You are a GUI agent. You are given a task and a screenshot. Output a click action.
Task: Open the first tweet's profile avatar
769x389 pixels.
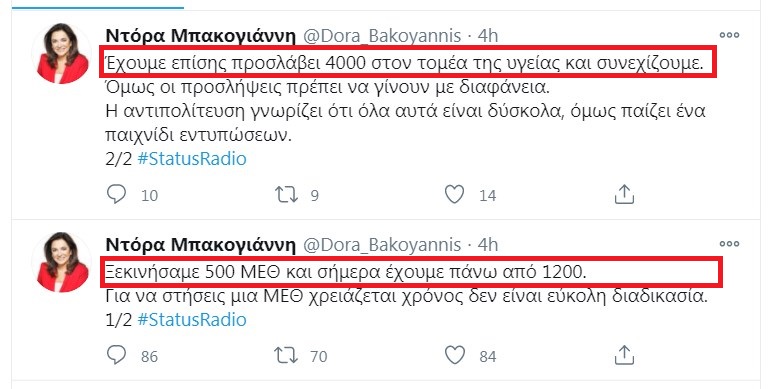pos(62,53)
